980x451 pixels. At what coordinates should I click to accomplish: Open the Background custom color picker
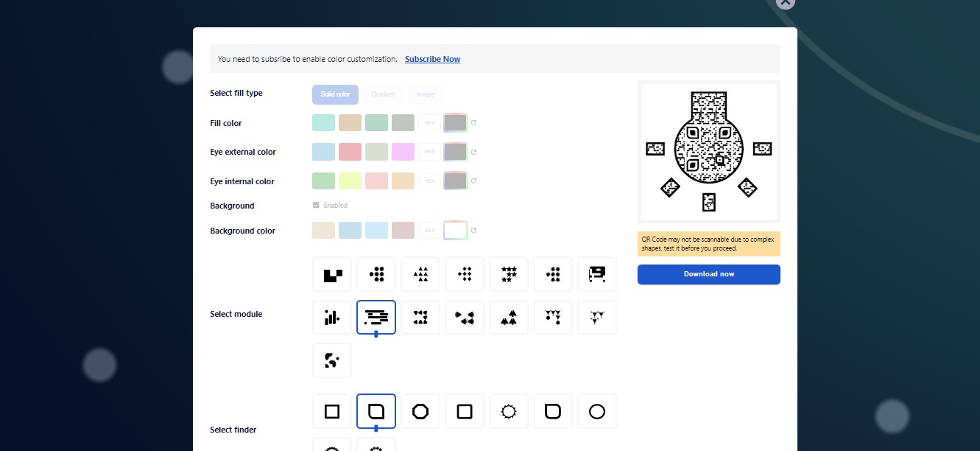[456, 231]
